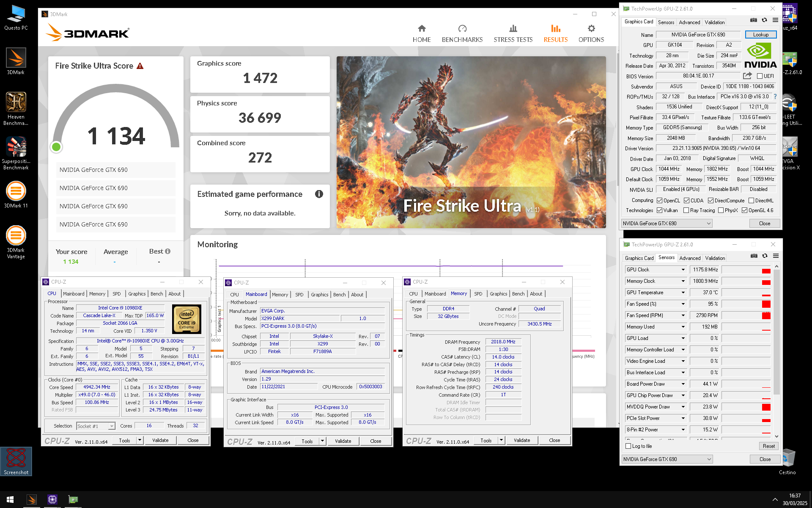This screenshot has width=812, height=508.
Task: Click BIOS export share icon in GPU-Z
Action: pos(747,76)
